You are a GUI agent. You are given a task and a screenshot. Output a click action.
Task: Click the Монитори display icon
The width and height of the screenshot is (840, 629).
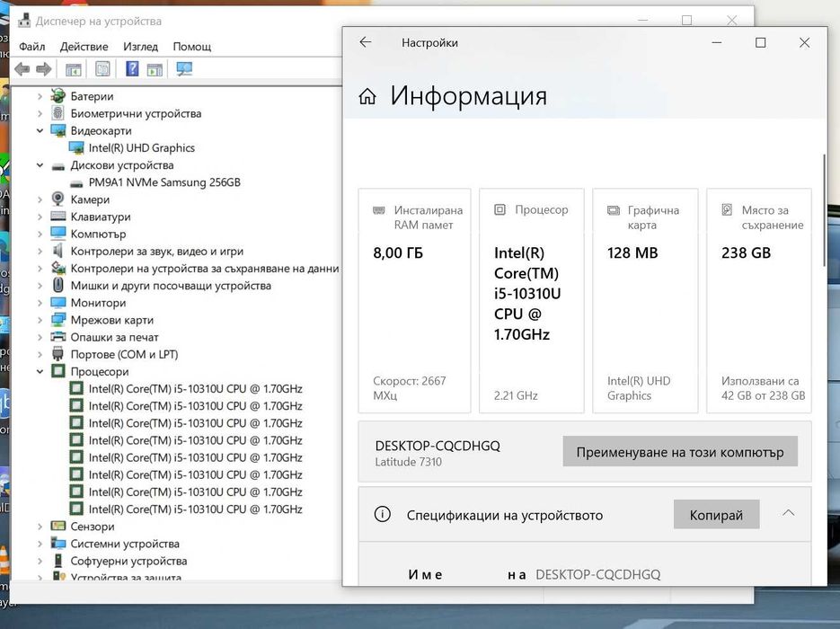point(57,303)
